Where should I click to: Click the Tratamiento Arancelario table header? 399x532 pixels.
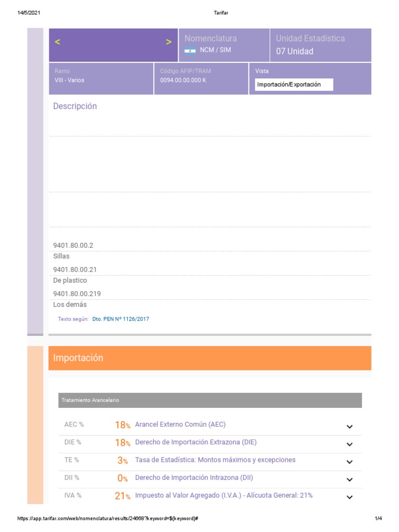[210, 400]
